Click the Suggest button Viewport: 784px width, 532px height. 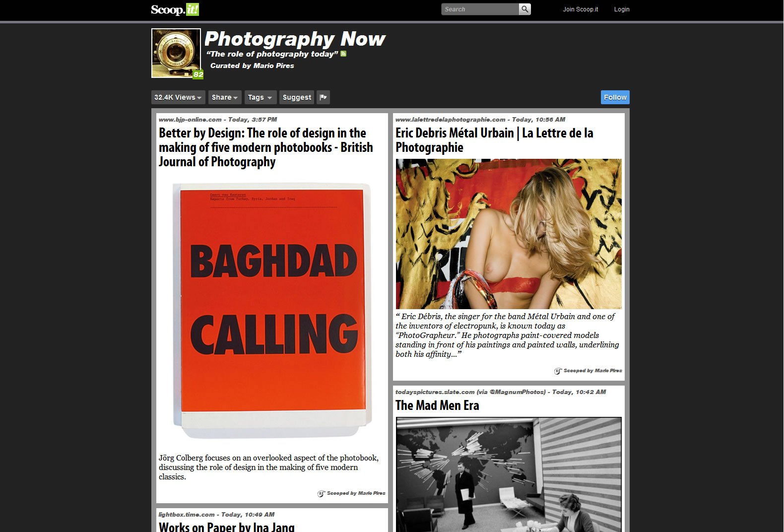coord(297,97)
